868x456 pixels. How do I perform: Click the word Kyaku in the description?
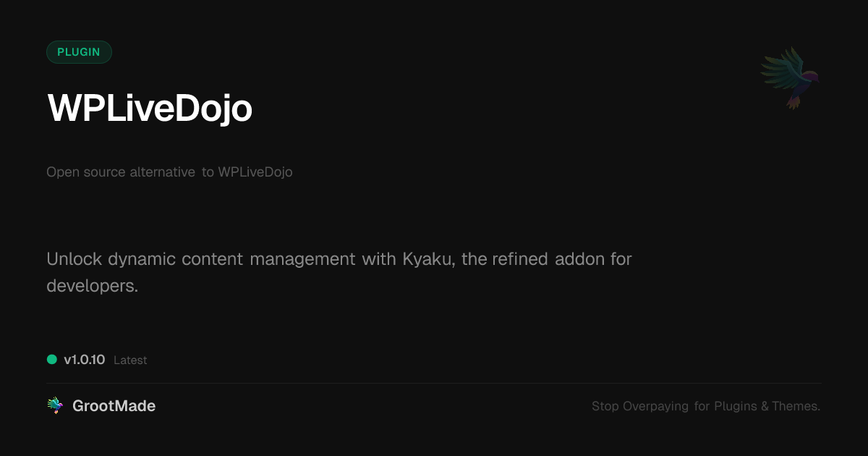click(428, 258)
